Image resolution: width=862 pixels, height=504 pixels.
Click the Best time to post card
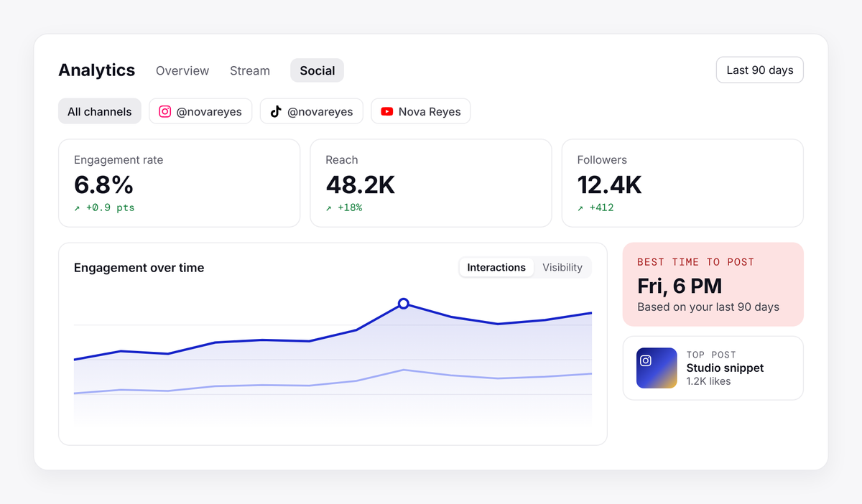click(713, 284)
